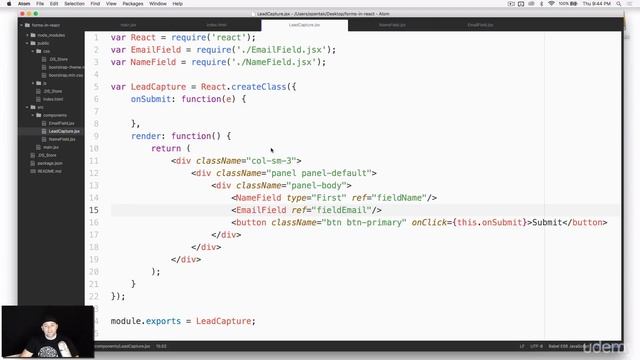Image resolution: width=640 pixels, height=360 pixels.
Task: Open the Window menu
Action: pos(158,4)
